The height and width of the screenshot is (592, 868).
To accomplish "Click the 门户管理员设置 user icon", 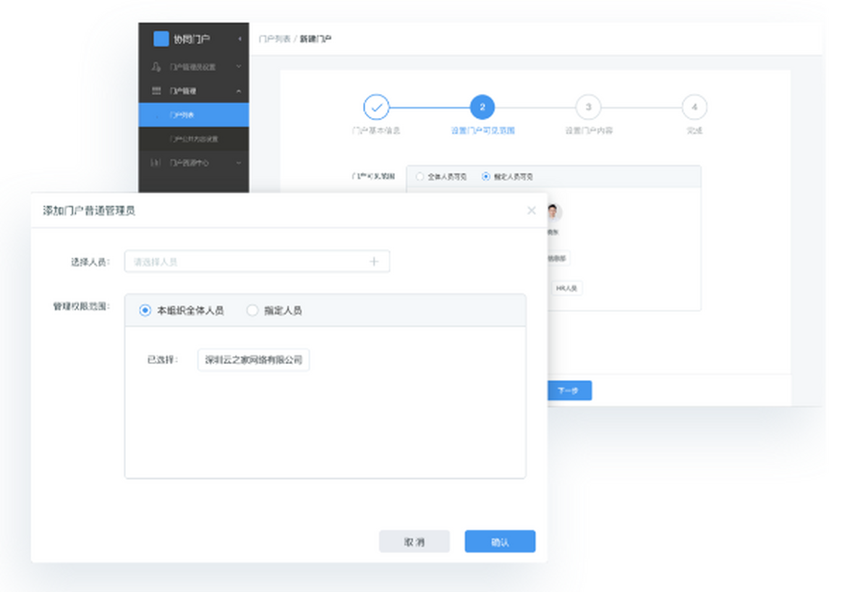I will click(156, 67).
